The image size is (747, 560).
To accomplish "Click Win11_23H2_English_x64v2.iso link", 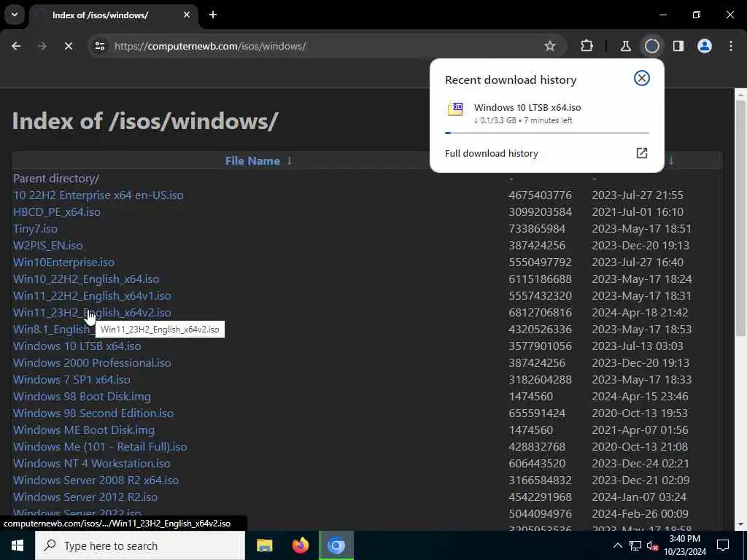I will (92, 312).
